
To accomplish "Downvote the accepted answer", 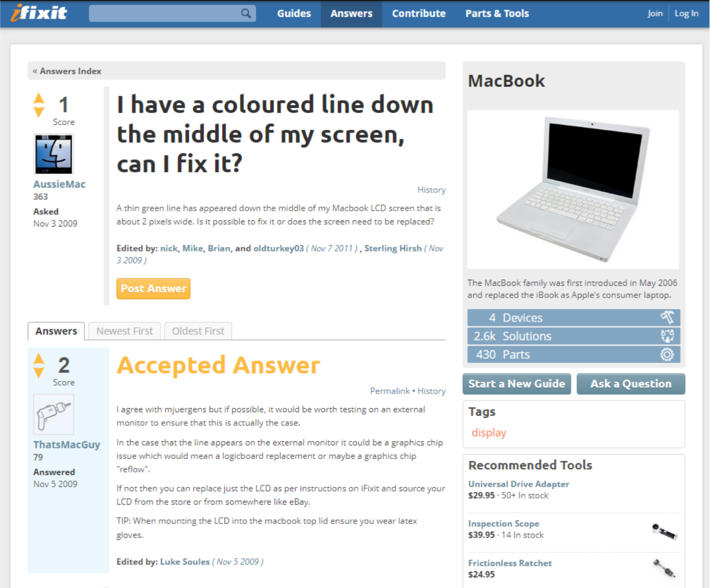I will (x=39, y=372).
